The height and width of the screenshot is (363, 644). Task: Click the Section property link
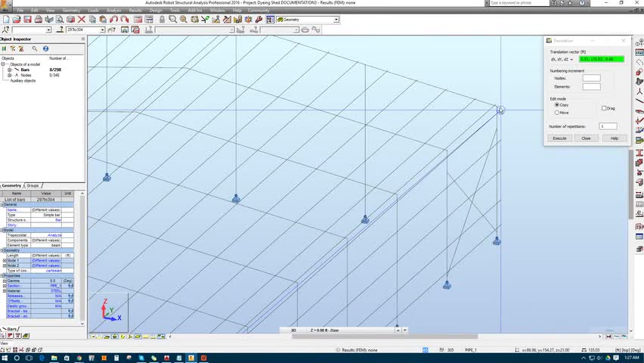pos(14,286)
